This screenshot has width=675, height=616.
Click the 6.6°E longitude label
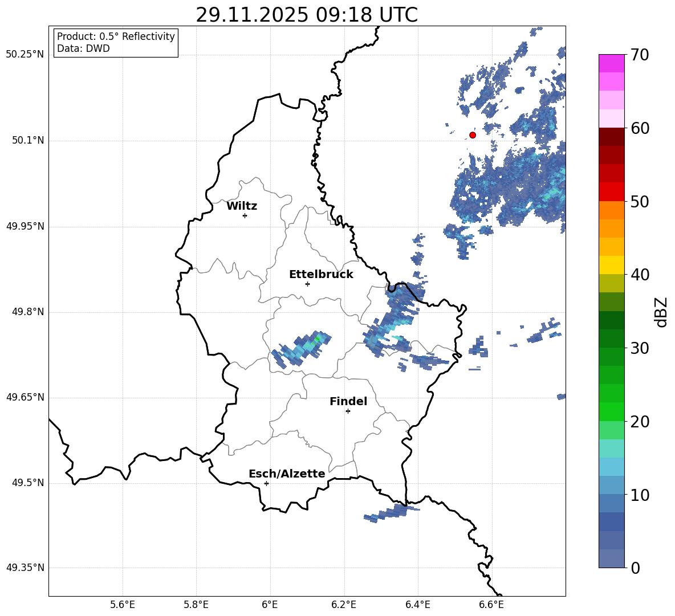[491, 605]
